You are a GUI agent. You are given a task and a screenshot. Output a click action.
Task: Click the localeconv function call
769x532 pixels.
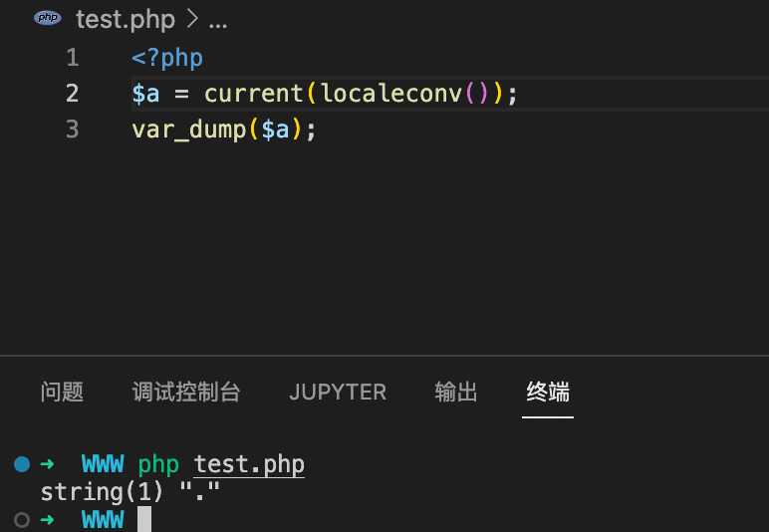coord(390,93)
